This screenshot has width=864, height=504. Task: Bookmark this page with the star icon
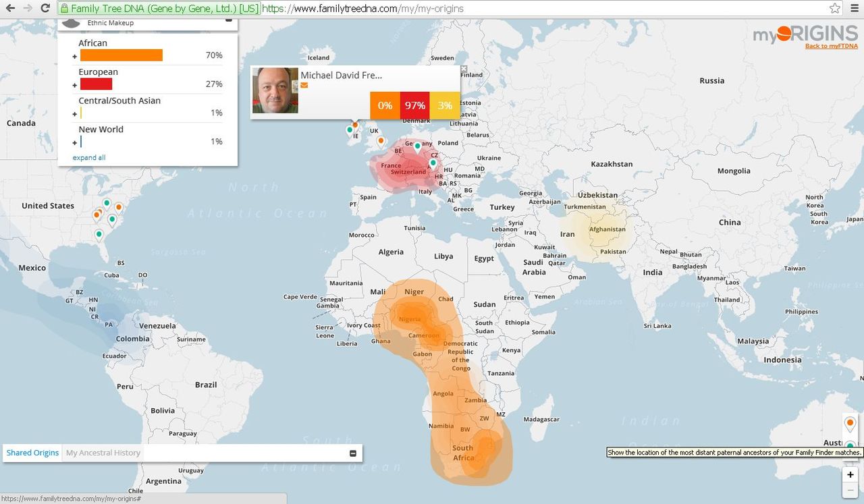coord(835,8)
